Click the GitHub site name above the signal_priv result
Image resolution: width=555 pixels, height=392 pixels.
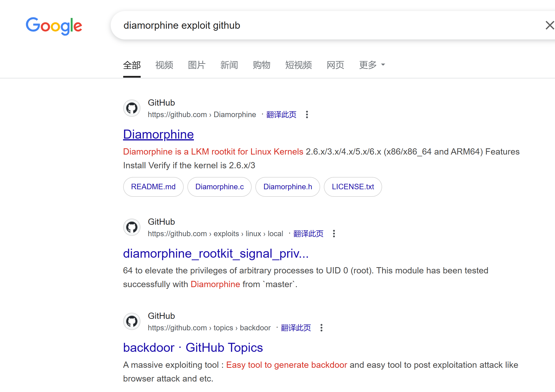point(161,222)
